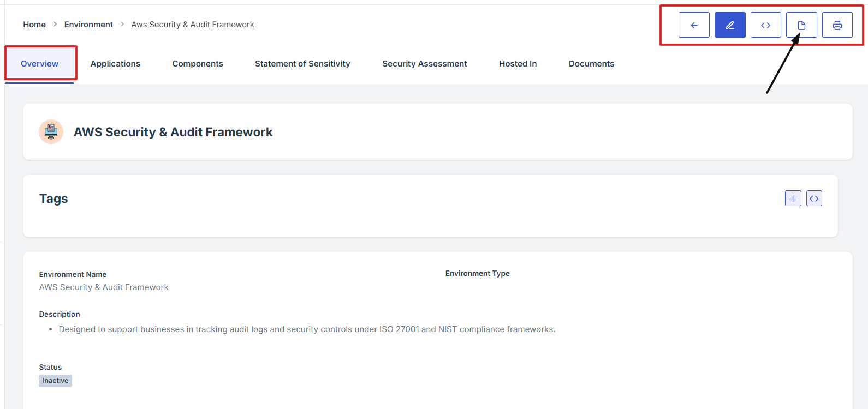
Task: Click the printer icon button
Action: click(837, 25)
